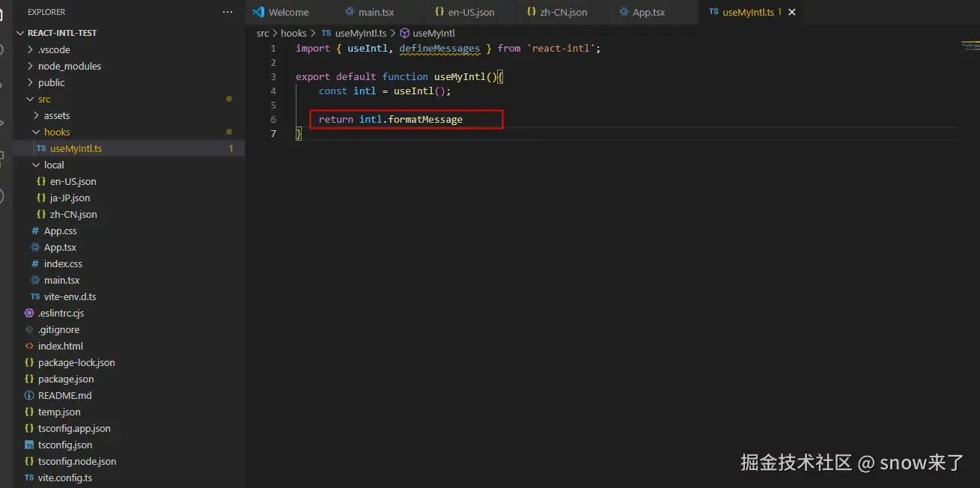Expand the assets folder

point(36,115)
